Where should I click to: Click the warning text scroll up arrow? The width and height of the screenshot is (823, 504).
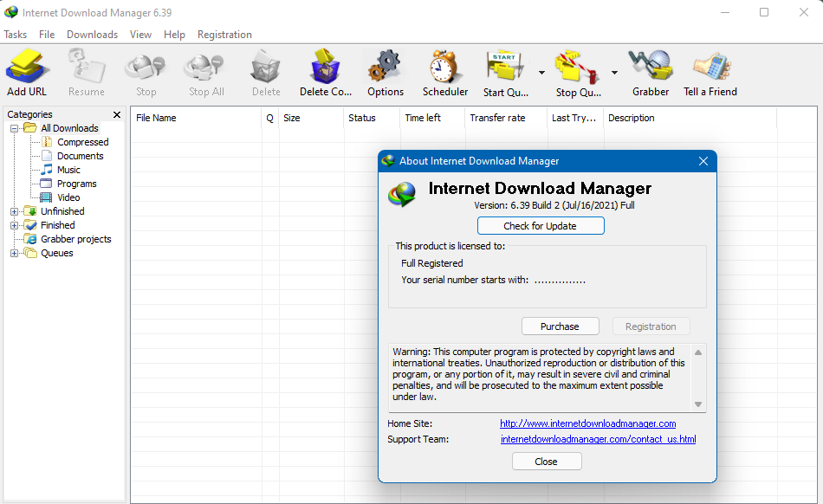(698, 352)
